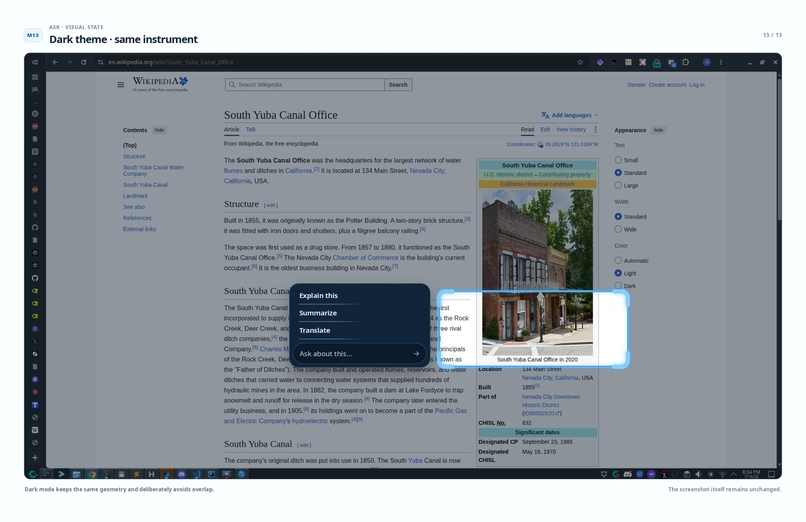Select Standard text size

click(618, 173)
